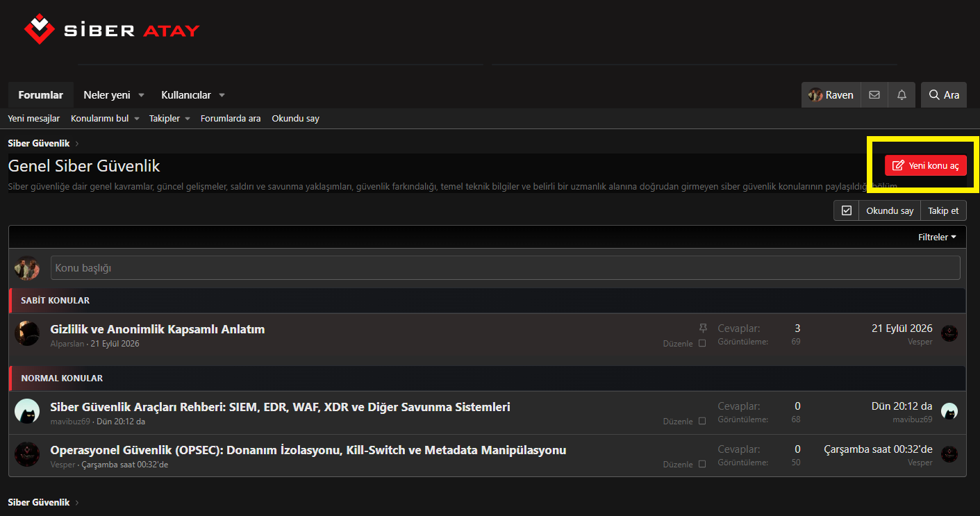Open the bottom Siber Güvenlik breadcrumb
This screenshot has height=516, width=980.
click(x=39, y=502)
